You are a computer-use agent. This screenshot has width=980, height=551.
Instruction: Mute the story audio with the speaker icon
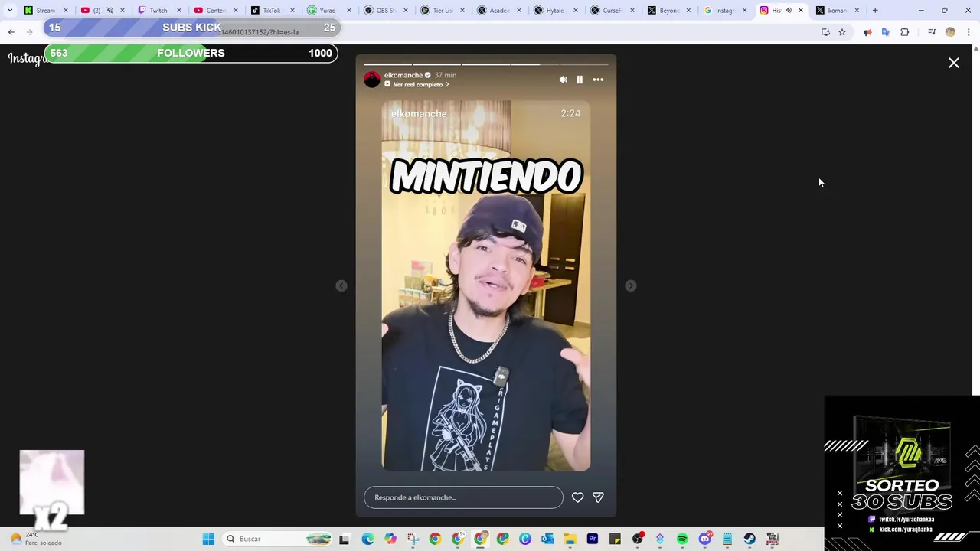pos(563,80)
